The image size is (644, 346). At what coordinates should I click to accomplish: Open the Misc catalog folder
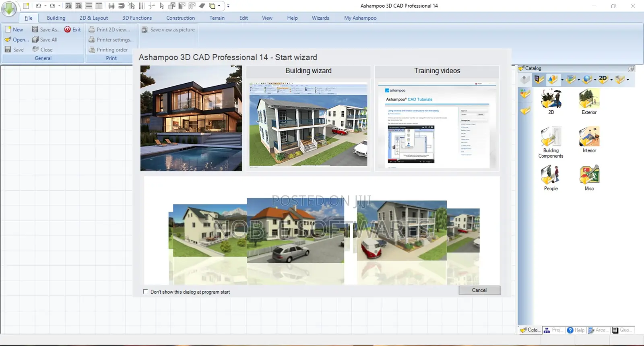[589, 178]
